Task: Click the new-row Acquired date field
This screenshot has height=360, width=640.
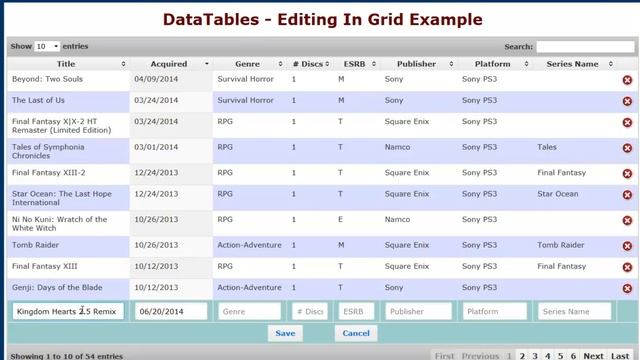Action: point(171,311)
